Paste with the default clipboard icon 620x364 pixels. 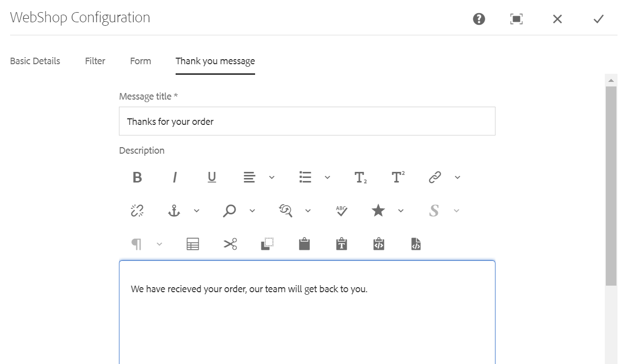[x=304, y=244]
